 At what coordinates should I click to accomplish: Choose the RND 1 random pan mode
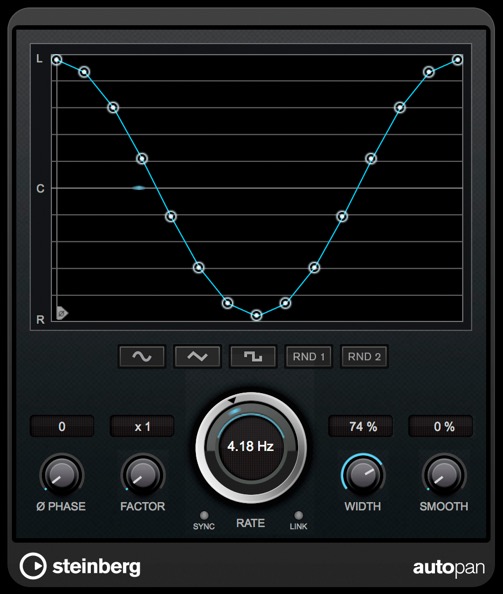(309, 356)
